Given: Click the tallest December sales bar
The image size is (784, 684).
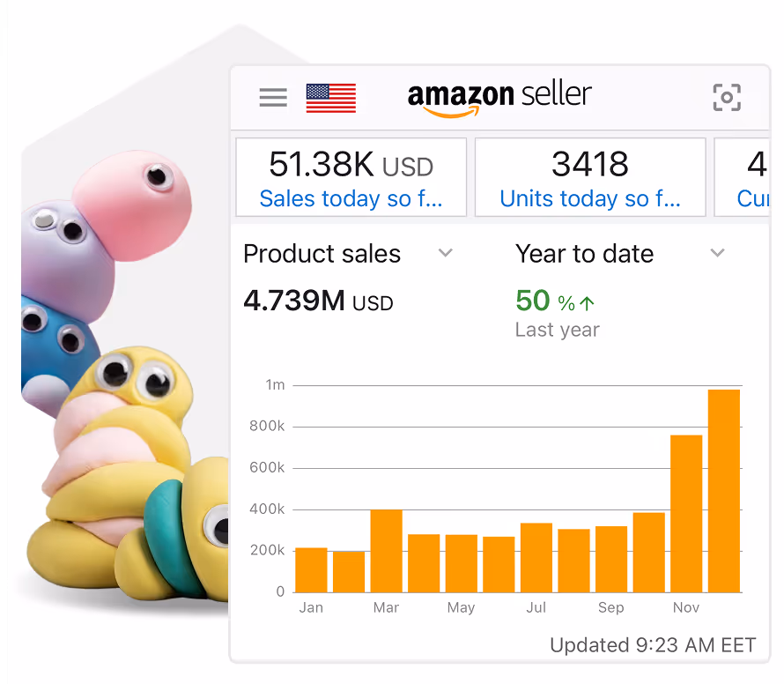Looking at the screenshot, I should (724, 489).
